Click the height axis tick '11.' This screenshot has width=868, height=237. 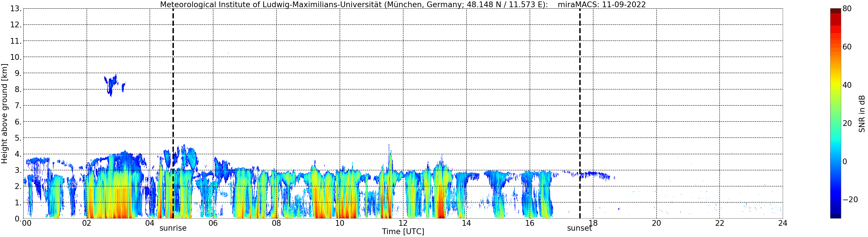point(16,41)
